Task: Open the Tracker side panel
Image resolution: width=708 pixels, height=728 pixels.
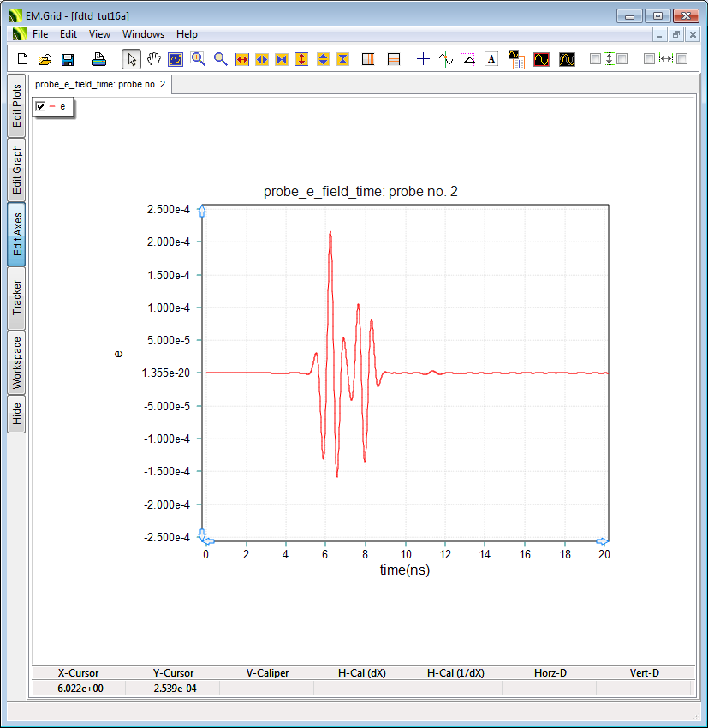Action: (17, 297)
